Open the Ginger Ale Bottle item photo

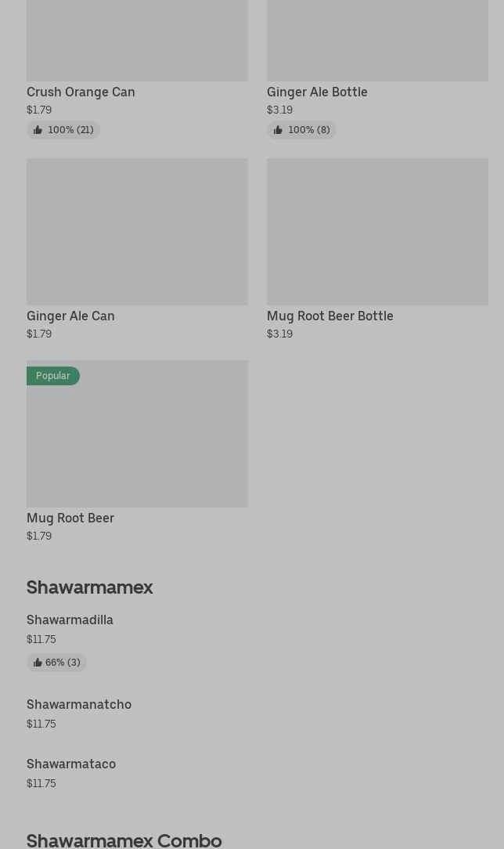377,39
